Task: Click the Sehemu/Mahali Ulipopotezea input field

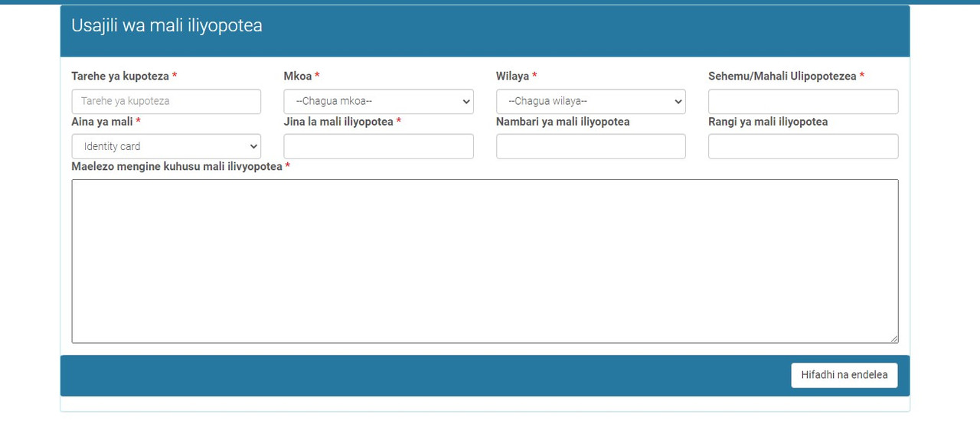Action: (803, 101)
